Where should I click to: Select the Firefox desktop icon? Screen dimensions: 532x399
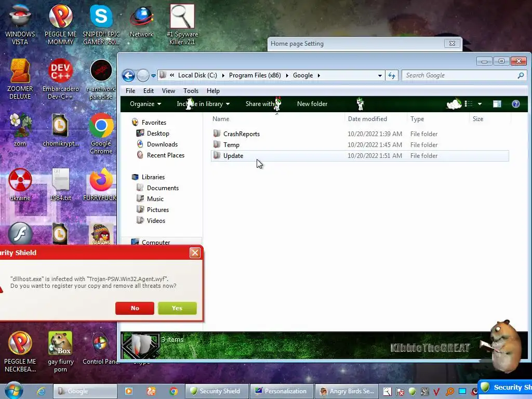pos(100,184)
